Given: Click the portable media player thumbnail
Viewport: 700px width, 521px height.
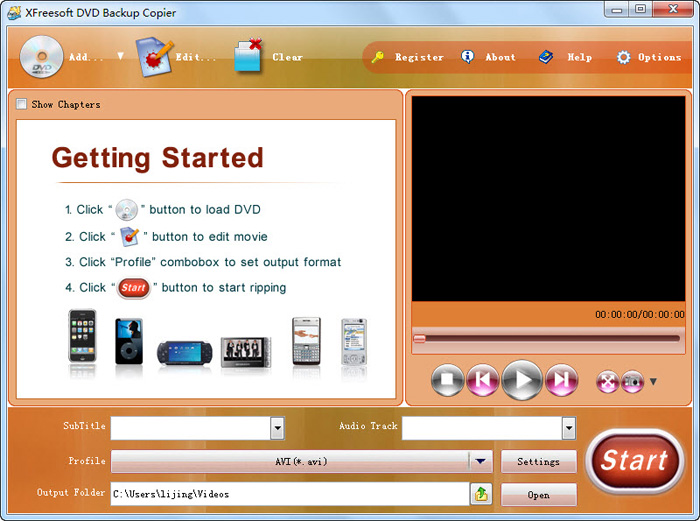Looking at the screenshot, I should tap(246, 352).
